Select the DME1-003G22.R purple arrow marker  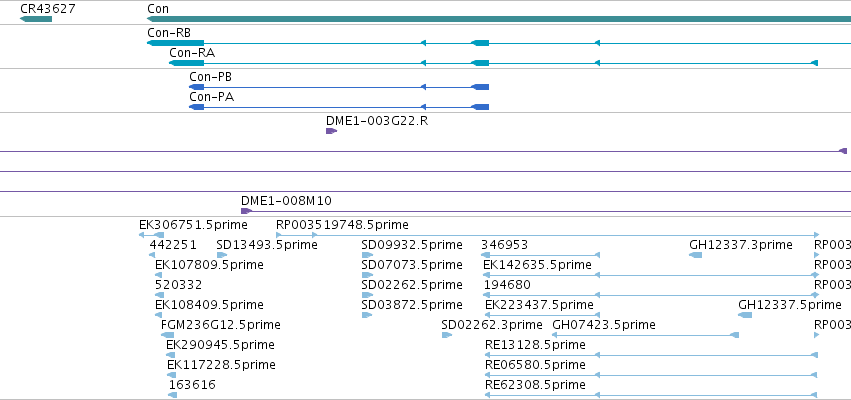pos(331,131)
